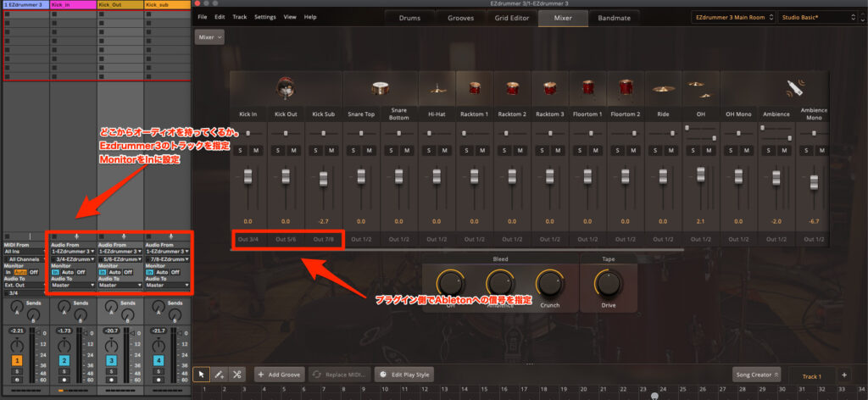Image resolution: width=868 pixels, height=400 pixels.
Task: Select the arrow pointer tool
Action: (202, 374)
